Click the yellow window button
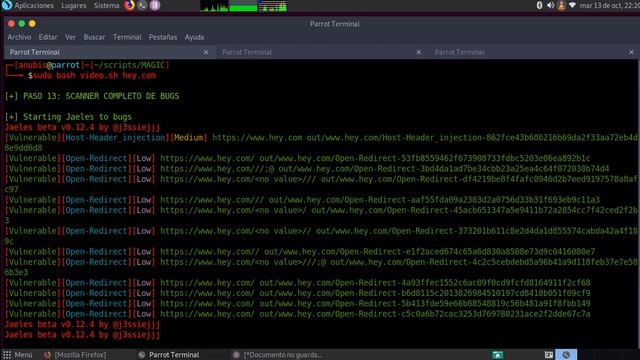Image resolution: width=640 pixels, height=360 pixels. pos(32,24)
